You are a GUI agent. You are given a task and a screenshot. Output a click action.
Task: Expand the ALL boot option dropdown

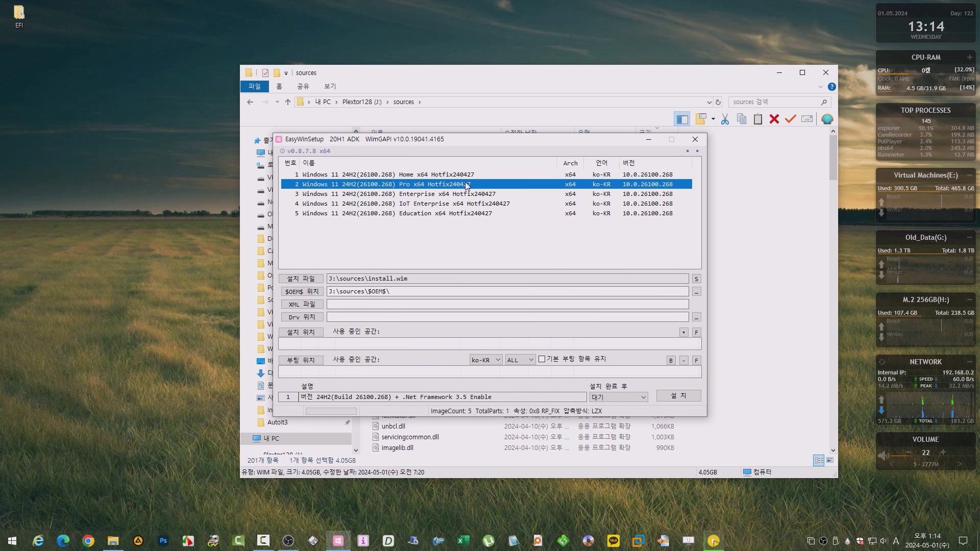520,360
